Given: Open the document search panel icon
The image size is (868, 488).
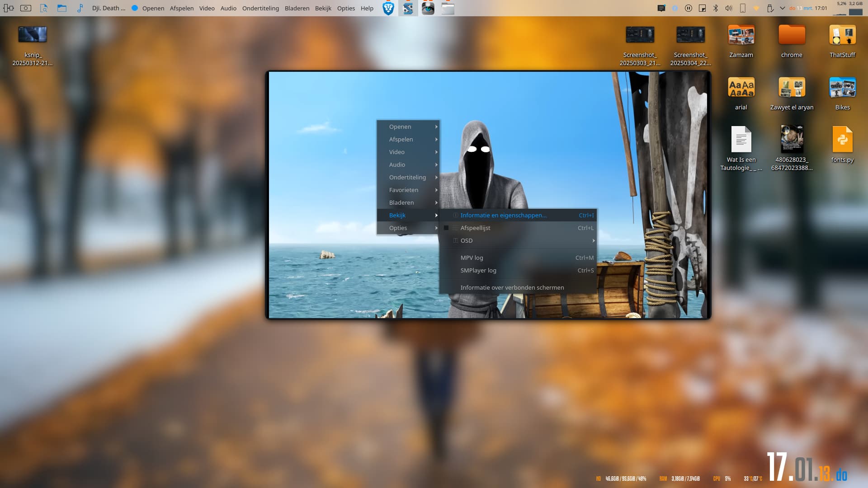Looking at the screenshot, I should (44, 8).
